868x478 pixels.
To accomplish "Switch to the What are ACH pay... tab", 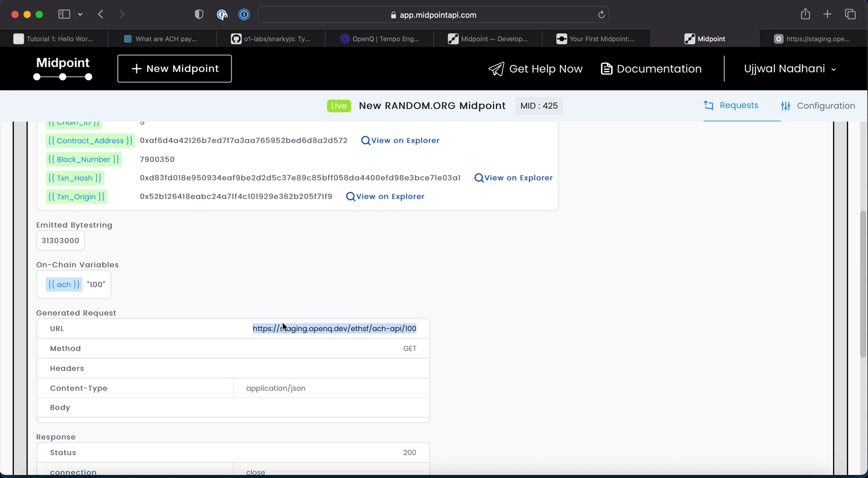I will (162, 39).
